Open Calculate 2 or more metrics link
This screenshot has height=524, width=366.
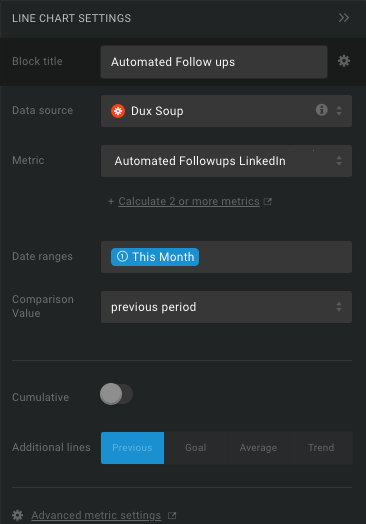[x=189, y=202]
